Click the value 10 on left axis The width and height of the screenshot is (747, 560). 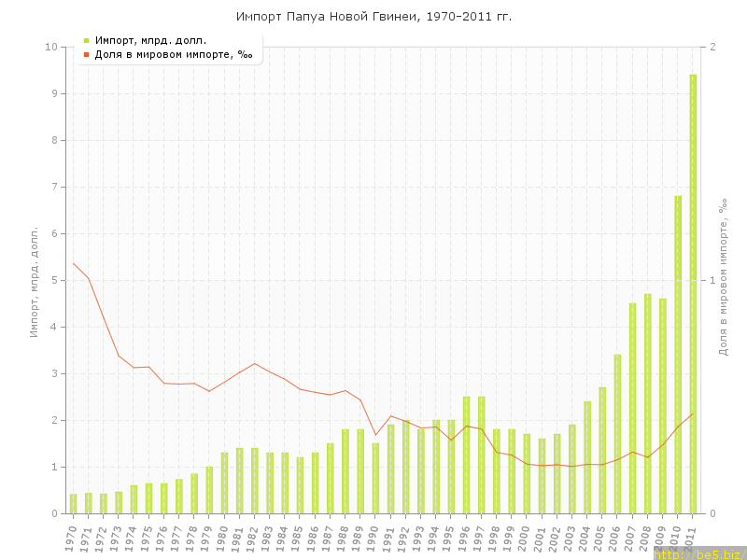coord(52,47)
